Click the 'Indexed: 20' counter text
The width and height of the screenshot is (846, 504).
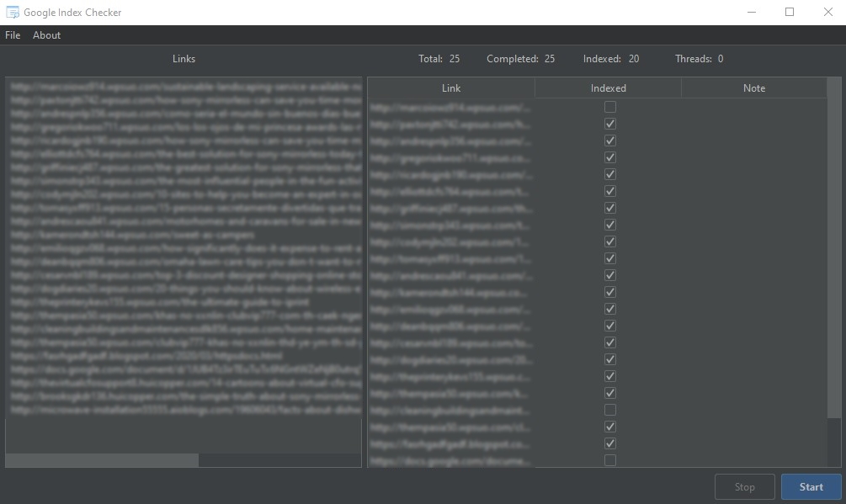point(611,59)
